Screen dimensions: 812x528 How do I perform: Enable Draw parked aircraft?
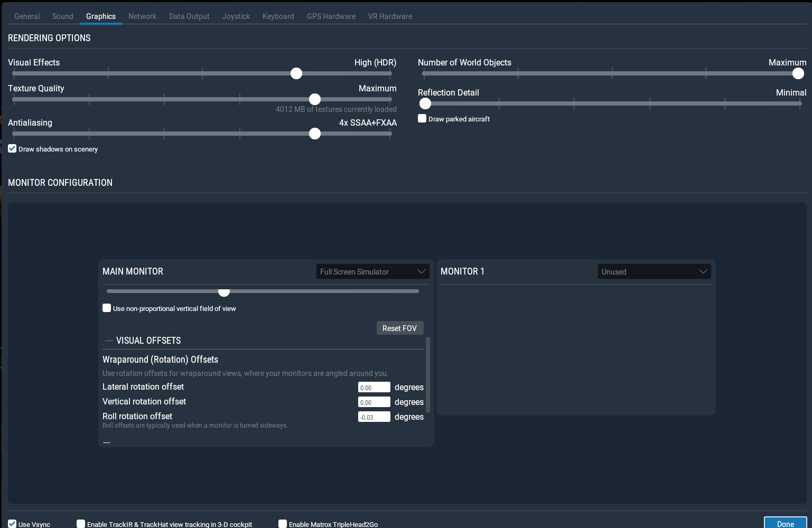click(422, 118)
